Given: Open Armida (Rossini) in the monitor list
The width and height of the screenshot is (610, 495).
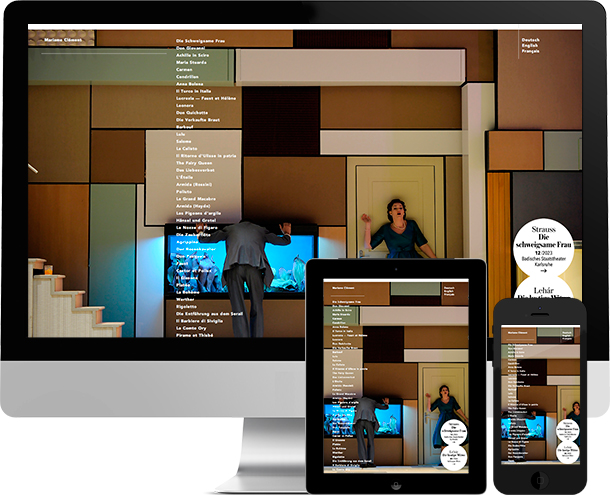Looking at the screenshot, I should (194, 184).
